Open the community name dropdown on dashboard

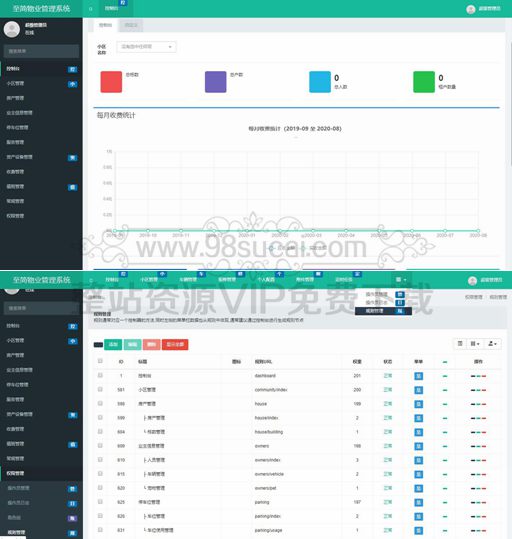click(x=146, y=47)
